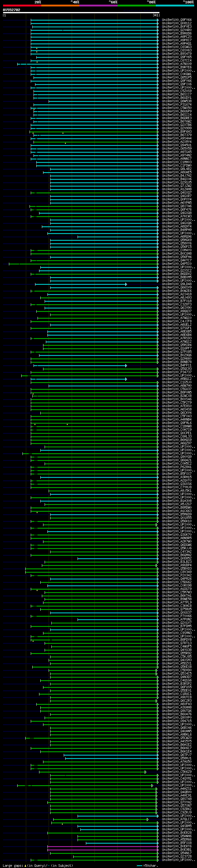The height and width of the screenshot is (868, 197).
Task: Select the UniRef100_A9P8I7 label
Action: [x=176, y=40]
